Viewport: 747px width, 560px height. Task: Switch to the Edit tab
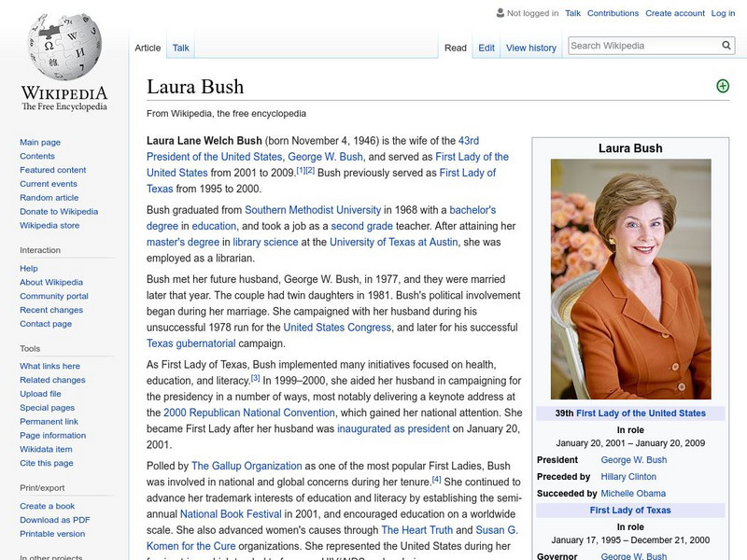pos(485,47)
